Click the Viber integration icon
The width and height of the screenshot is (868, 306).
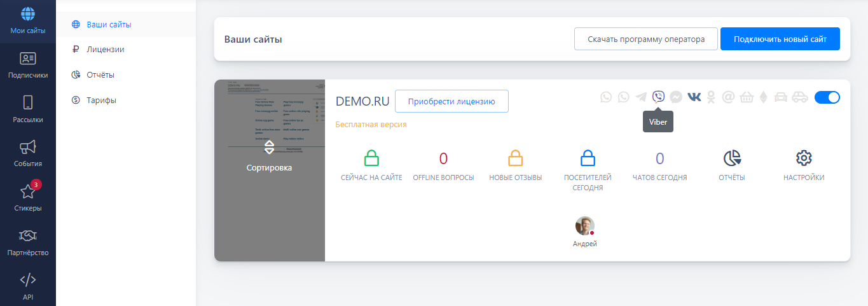tap(658, 97)
